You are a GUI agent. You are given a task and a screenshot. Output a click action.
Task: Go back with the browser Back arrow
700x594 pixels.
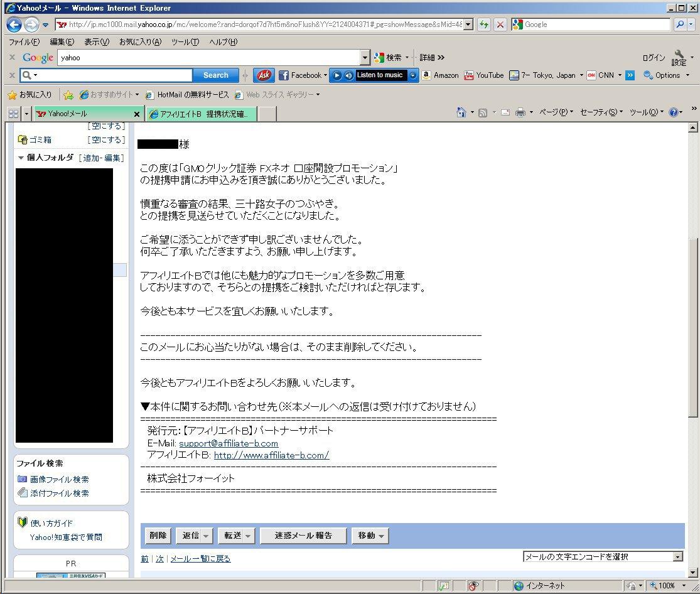[14, 24]
